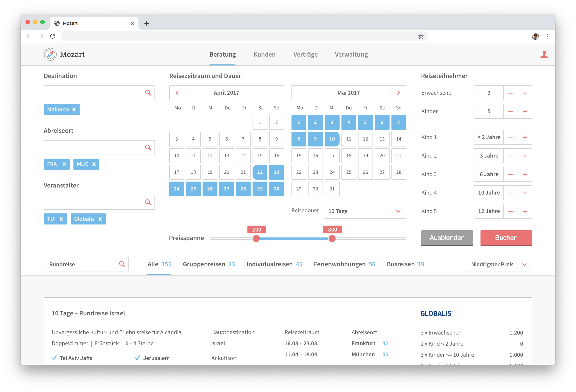The image size is (576, 392).
Task: Go to next month after Mai 2017
Action: point(398,93)
